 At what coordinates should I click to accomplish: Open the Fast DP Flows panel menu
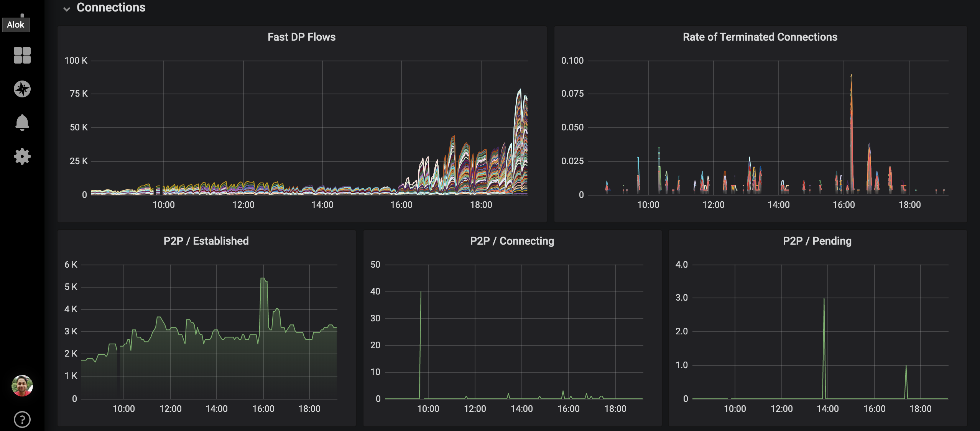(x=301, y=37)
